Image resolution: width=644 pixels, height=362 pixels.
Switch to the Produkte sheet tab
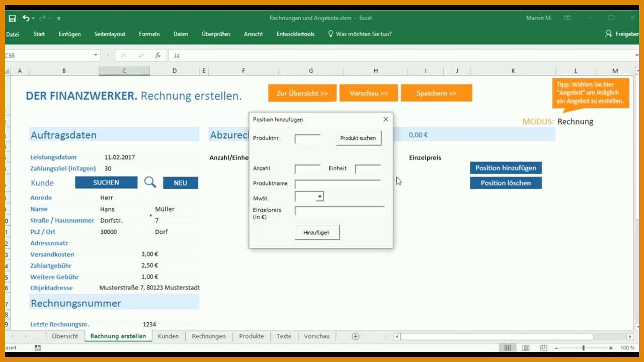coord(252,336)
